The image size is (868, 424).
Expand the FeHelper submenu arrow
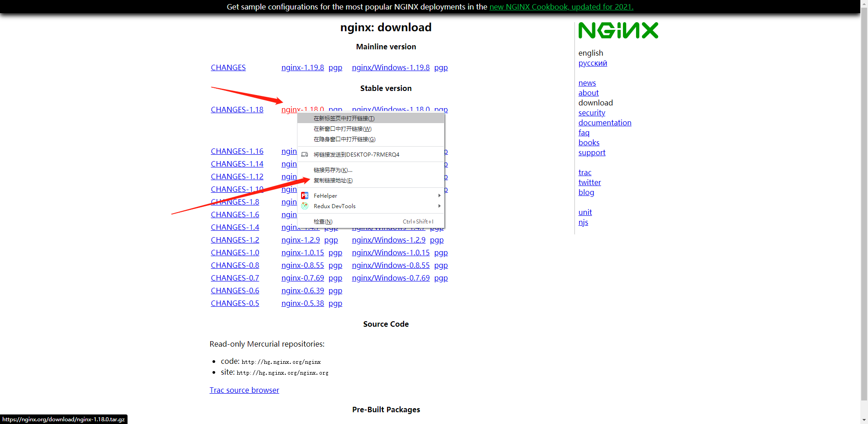[x=439, y=195]
